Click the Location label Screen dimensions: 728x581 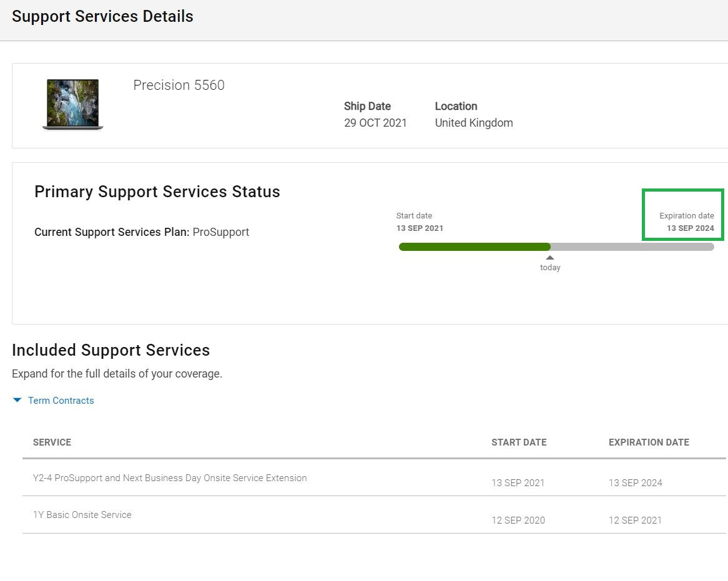[456, 106]
